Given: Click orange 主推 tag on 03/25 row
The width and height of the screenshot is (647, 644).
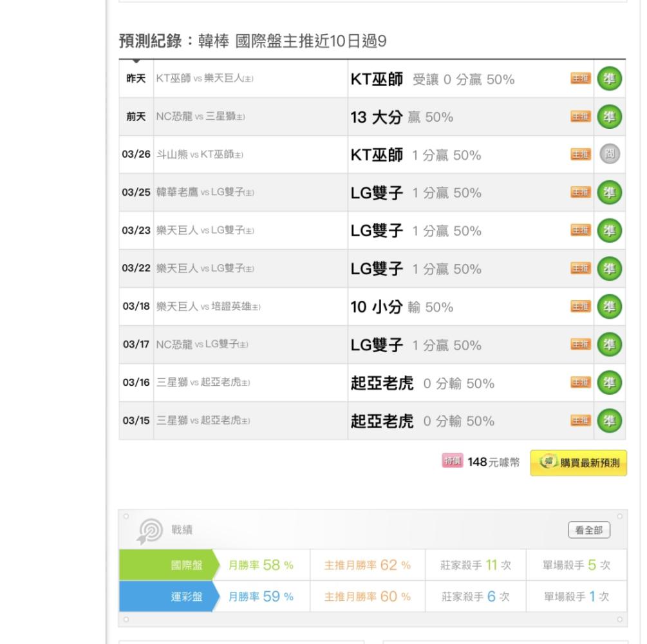Looking at the screenshot, I should pos(580,193).
